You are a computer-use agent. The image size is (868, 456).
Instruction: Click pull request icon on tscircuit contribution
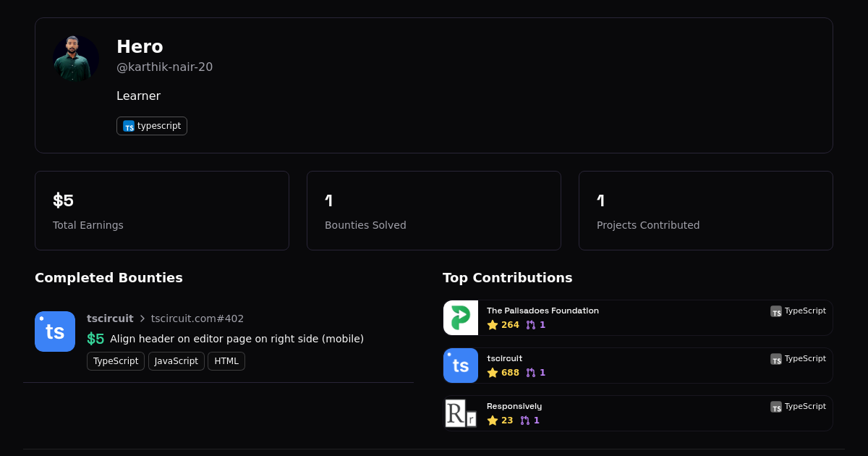tap(531, 373)
